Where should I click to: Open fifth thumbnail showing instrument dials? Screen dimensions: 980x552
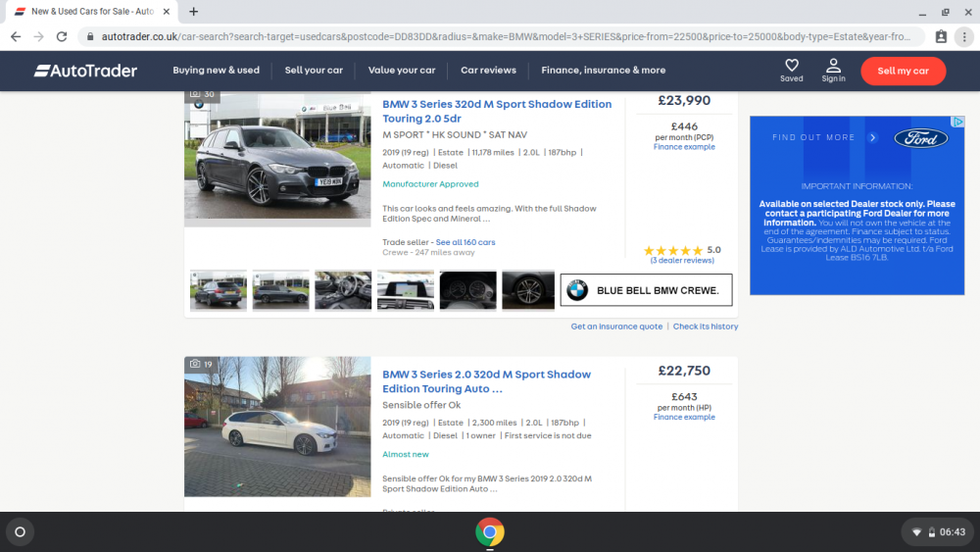[468, 290]
